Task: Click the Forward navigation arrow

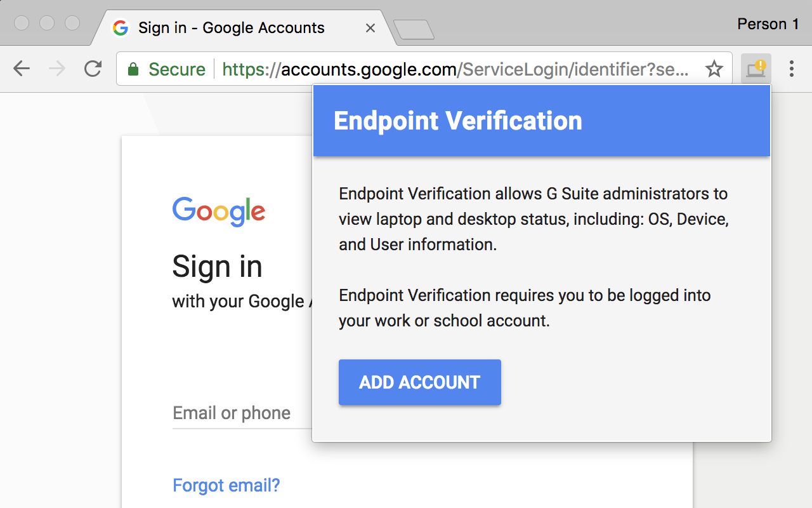Action: 57,69
